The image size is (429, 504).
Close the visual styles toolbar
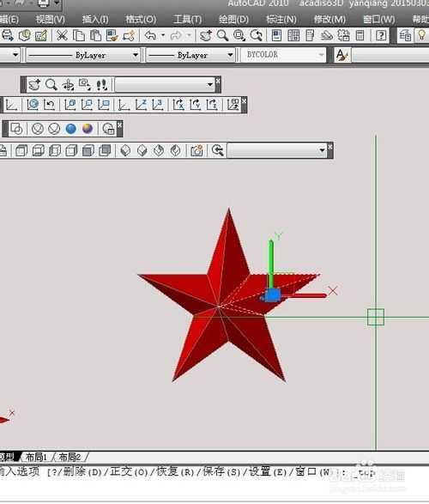119,124
